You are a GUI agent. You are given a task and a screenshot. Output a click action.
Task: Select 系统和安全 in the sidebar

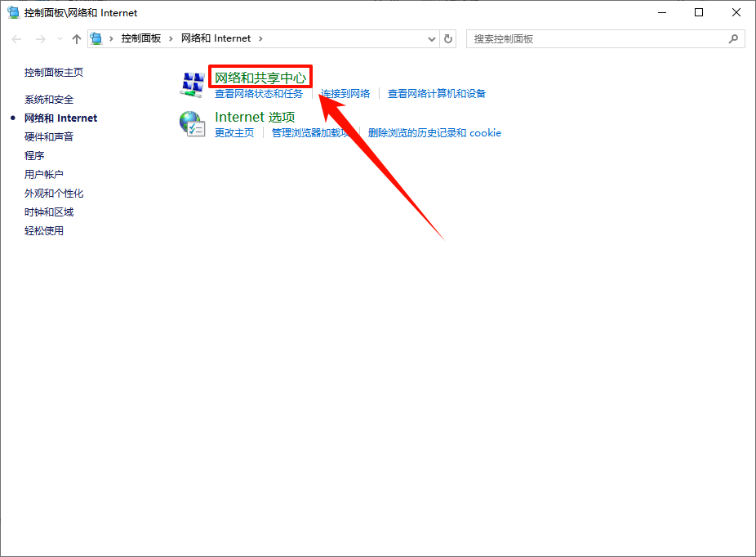[49, 100]
